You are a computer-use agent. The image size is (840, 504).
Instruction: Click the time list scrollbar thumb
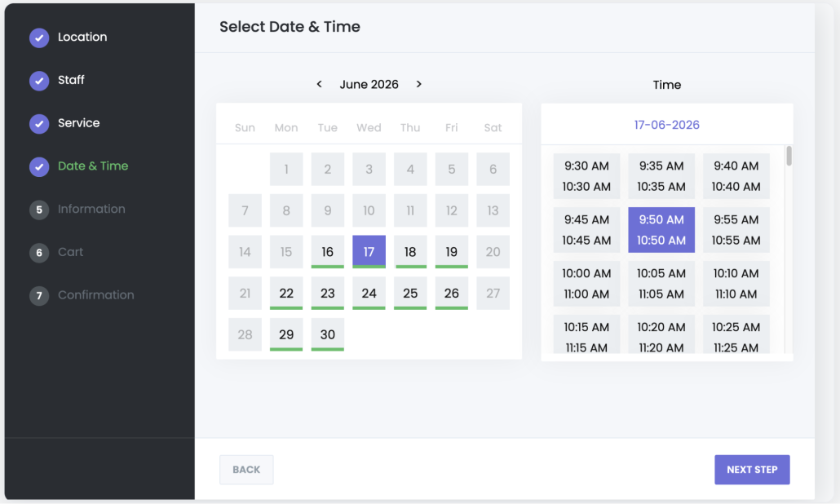[789, 156]
